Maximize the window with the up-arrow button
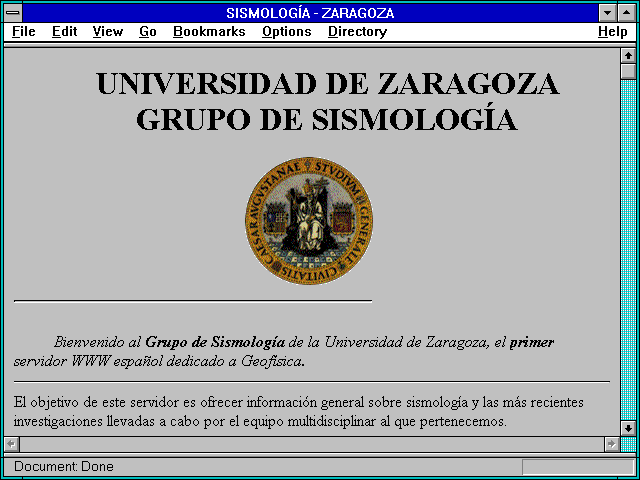The height and width of the screenshot is (480, 640). click(x=627, y=13)
